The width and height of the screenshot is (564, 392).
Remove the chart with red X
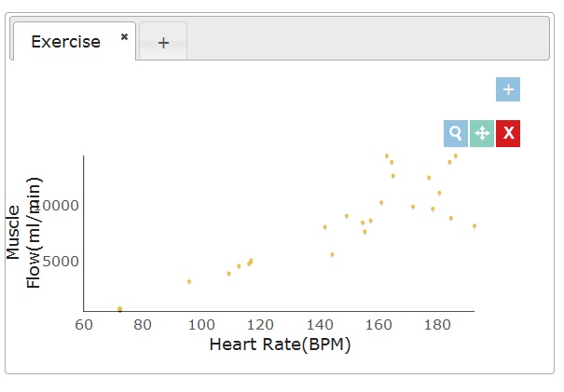click(x=508, y=133)
